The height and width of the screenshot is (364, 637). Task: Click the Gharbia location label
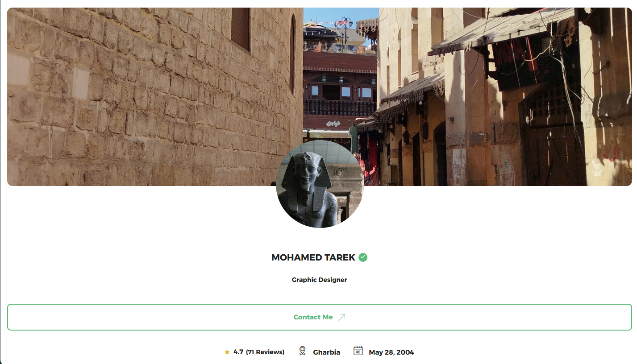326,352
